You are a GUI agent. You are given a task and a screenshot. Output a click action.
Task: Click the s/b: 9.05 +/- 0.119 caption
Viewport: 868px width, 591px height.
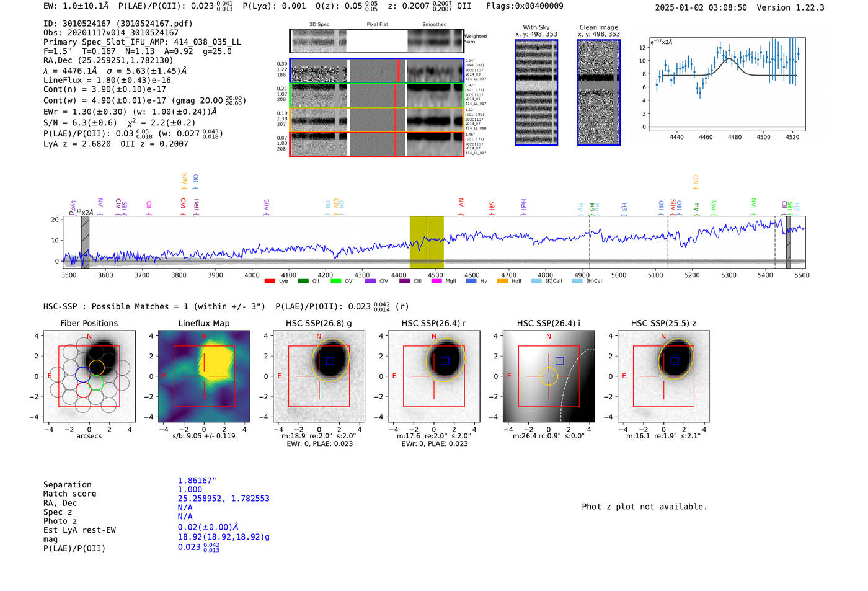pos(204,436)
